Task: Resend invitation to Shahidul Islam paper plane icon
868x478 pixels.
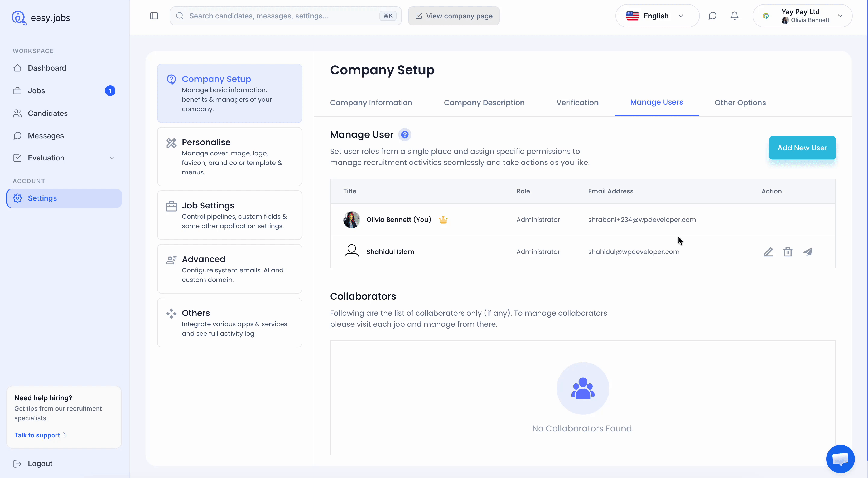Action: coord(808,252)
